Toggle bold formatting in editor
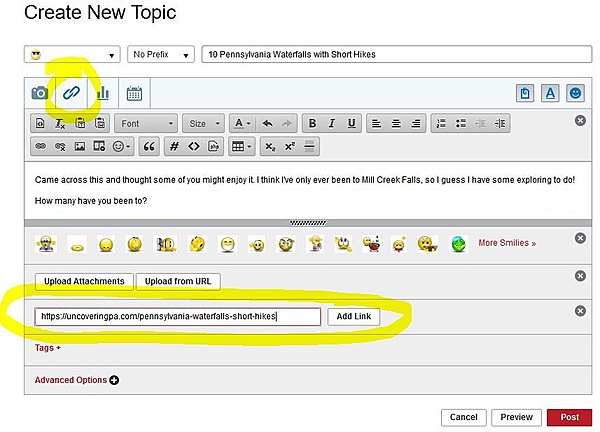 pyautogui.click(x=313, y=124)
